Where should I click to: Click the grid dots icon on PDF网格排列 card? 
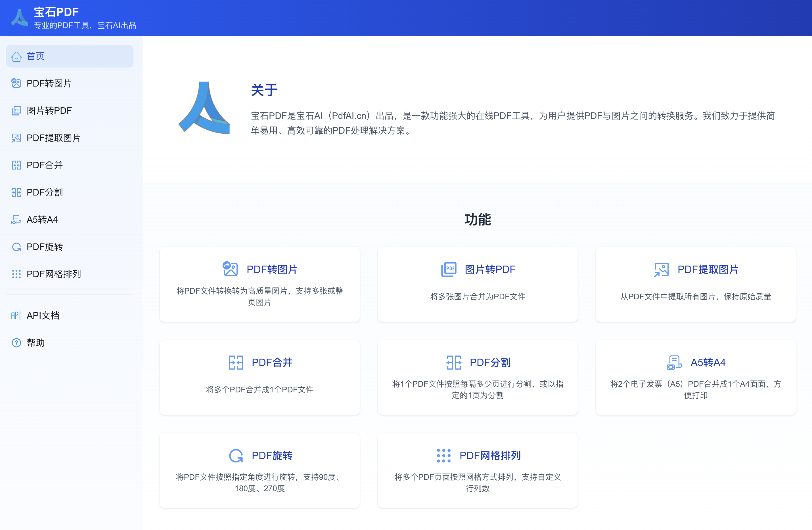pos(443,456)
